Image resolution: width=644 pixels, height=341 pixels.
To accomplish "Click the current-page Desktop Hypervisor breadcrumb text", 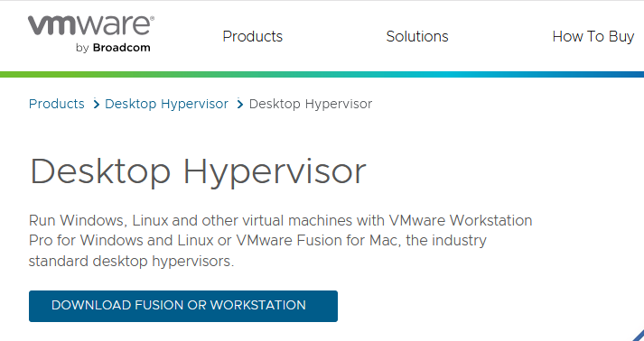I will point(311,104).
